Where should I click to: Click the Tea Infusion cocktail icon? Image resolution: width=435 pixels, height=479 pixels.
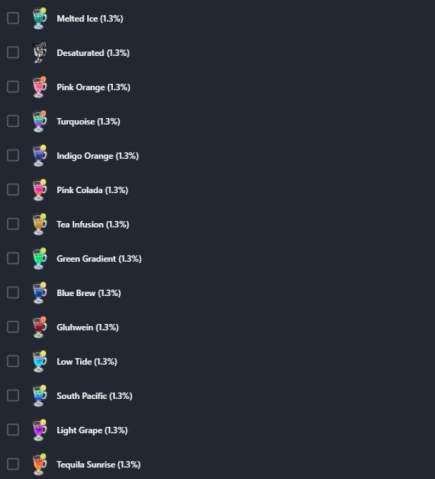(x=39, y=224)
